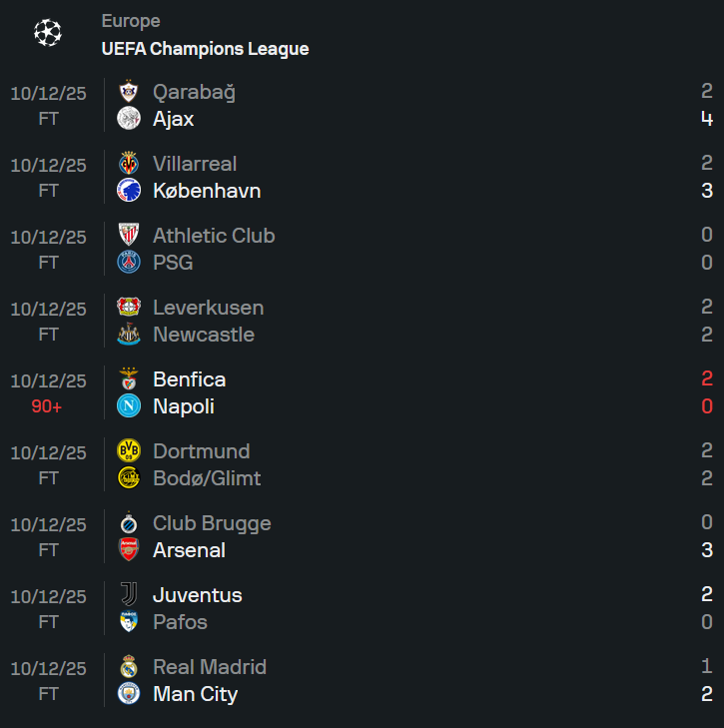Select the Man City badge

click(129, 694)
